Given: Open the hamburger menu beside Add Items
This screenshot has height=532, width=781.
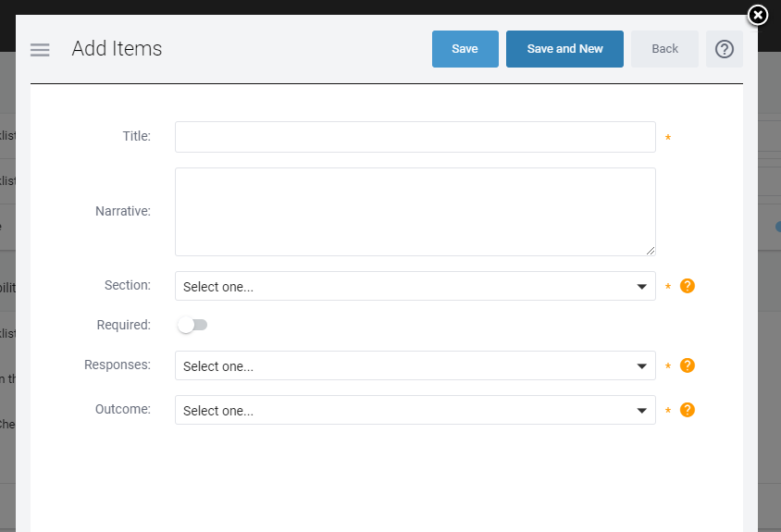Looking at the screenshot, I should click(40, 50).
